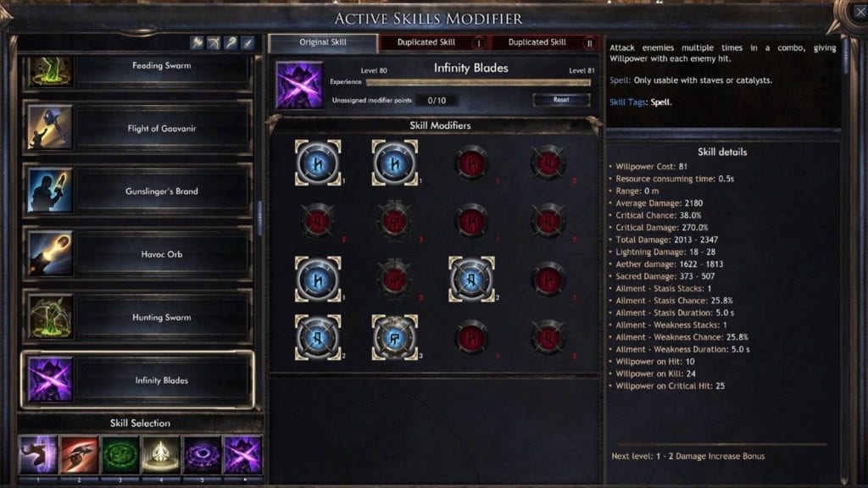Switch to the Duplicated Skill II tab

(x=545, y=42)
